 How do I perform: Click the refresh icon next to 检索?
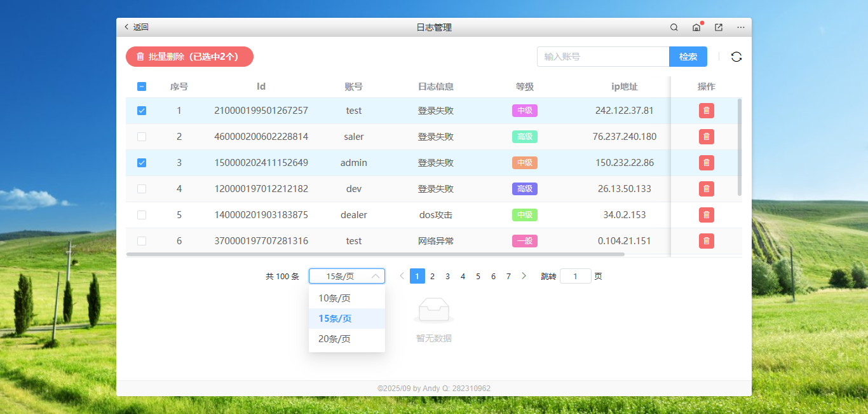pyautogui.click(x=736, y=57)
